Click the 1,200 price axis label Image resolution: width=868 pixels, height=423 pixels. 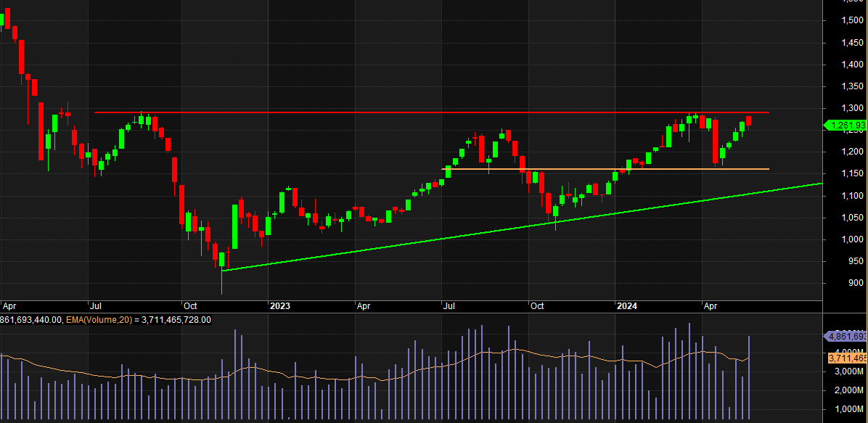pos(852,152)
